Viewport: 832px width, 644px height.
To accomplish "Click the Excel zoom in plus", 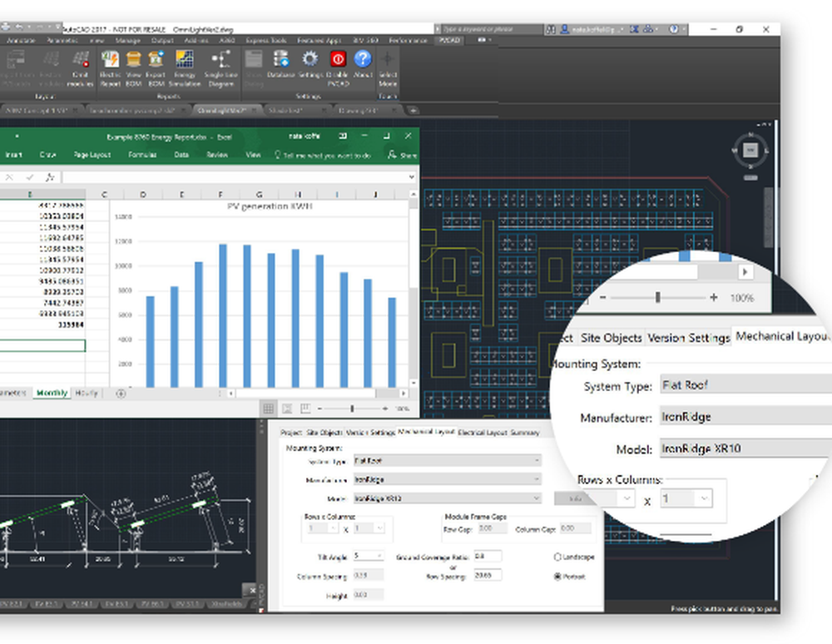I will pos(384,409).
